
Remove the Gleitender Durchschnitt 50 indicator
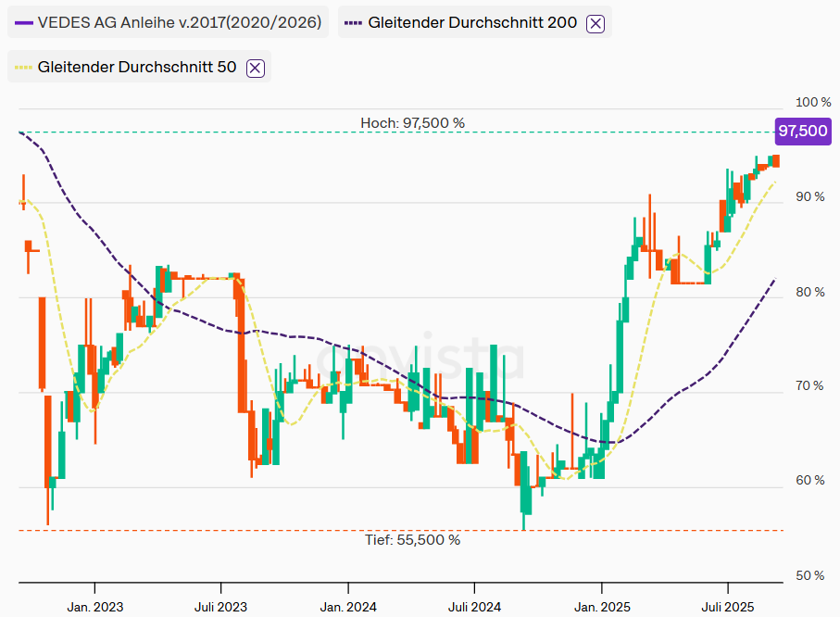[x=256, y=68]
